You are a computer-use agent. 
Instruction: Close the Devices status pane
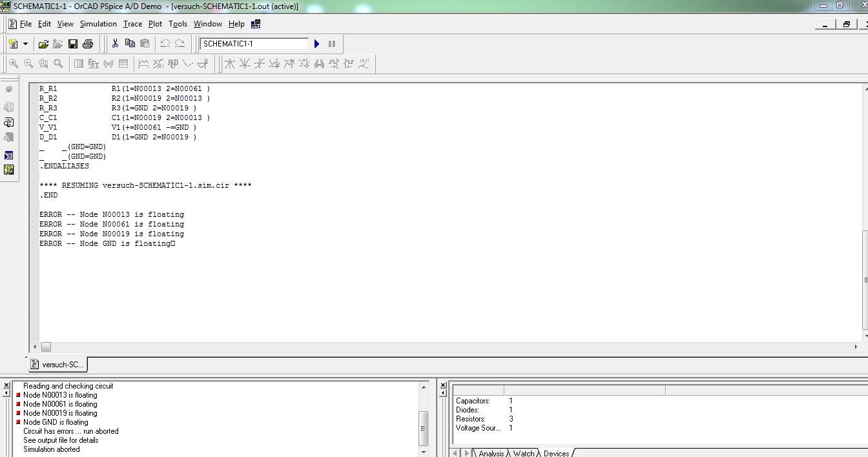pyautogui.click(x=443, y=385)
